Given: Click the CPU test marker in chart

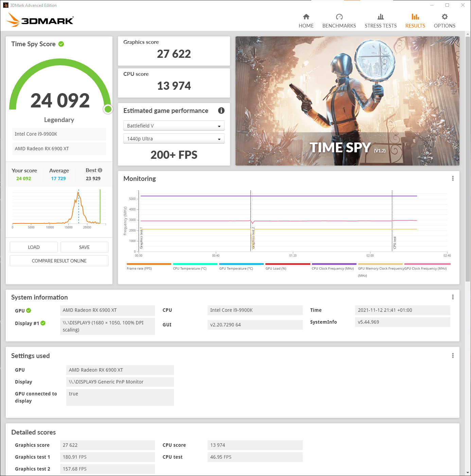Looking at the screenshot, I should (x=395, y=243).
